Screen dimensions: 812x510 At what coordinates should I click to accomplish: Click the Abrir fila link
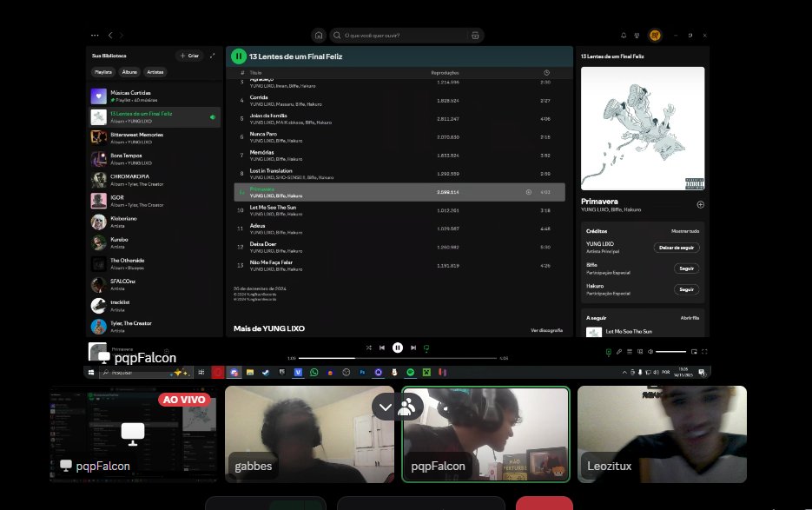coord(690,318)
